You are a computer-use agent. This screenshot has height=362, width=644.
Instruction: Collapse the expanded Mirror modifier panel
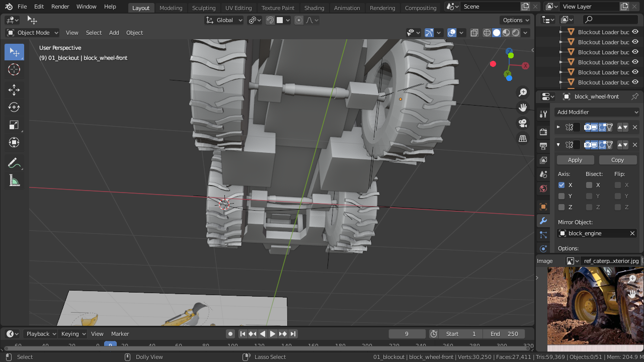(x=558, y=145)
